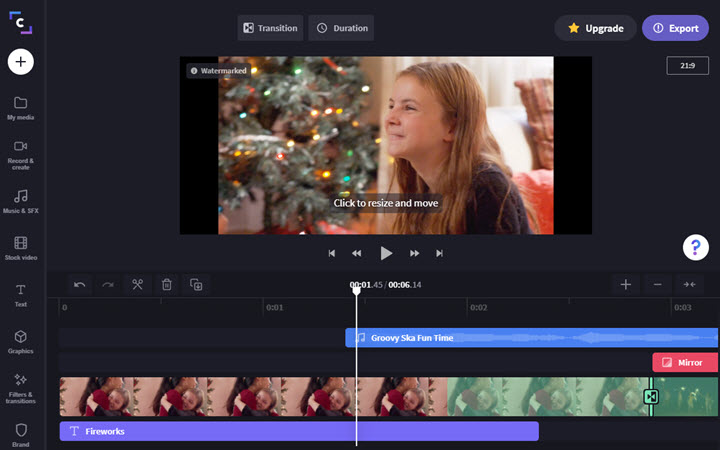720x450 pixels.
Task: Export the video
Action: tap(675, 28)
